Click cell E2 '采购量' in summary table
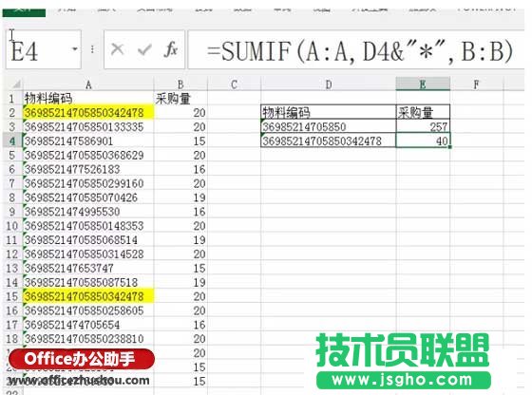The image size is (532, 395). 423,112
